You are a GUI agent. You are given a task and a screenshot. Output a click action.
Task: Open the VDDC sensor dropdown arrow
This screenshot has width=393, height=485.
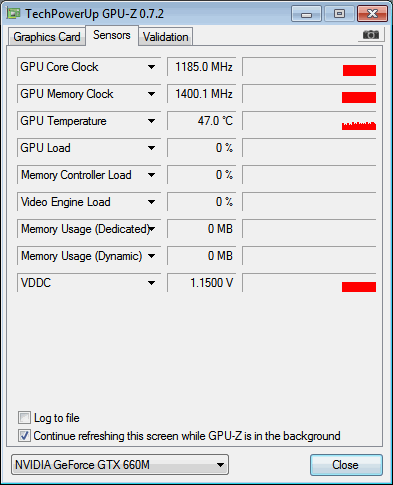tap(151, 283)
